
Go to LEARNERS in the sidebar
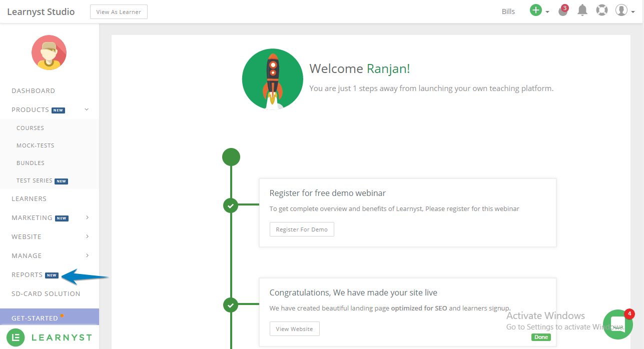[x=29, y=198]
